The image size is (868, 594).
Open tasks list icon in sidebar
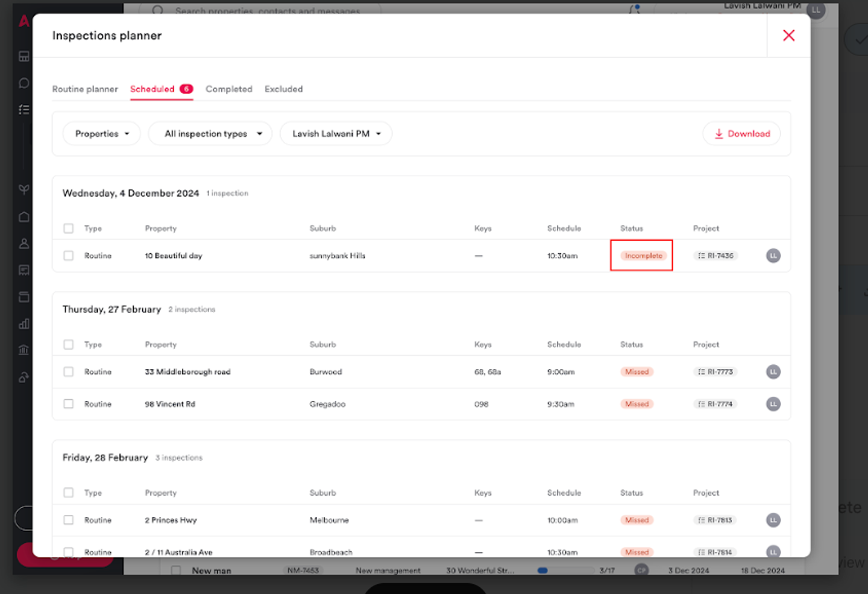click(24, 110)
